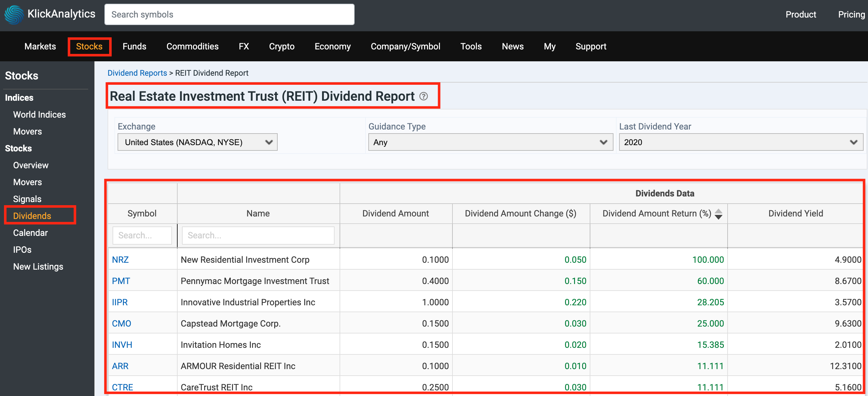Open the INVH symbol link
Screen dimensions: 868x396
tap(122, 344)
